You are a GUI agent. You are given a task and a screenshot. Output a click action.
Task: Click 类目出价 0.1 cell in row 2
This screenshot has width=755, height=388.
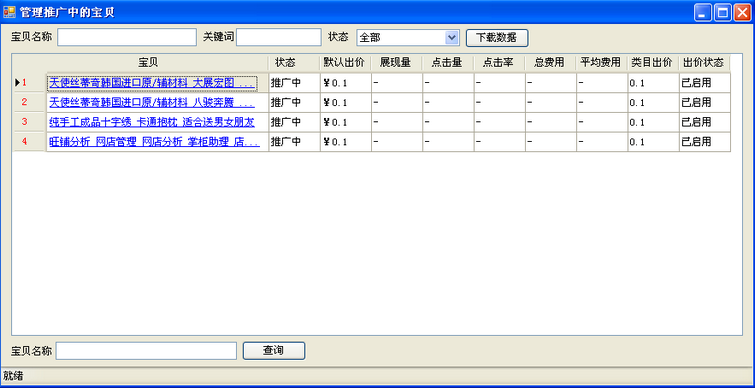pos(653,103)
